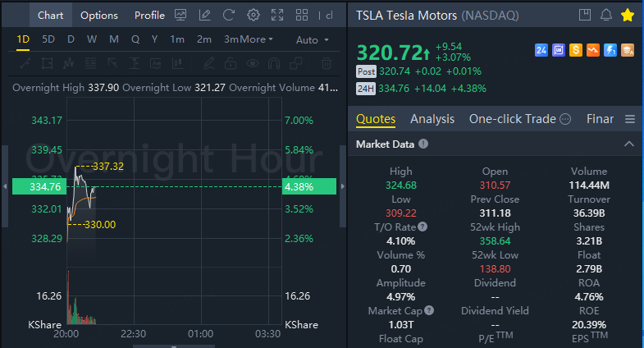Image resolution: width=644 pixels, height=348 pixels.
Task: Enter fullscreen chart mode icon
Action: [x=277, y=16]
